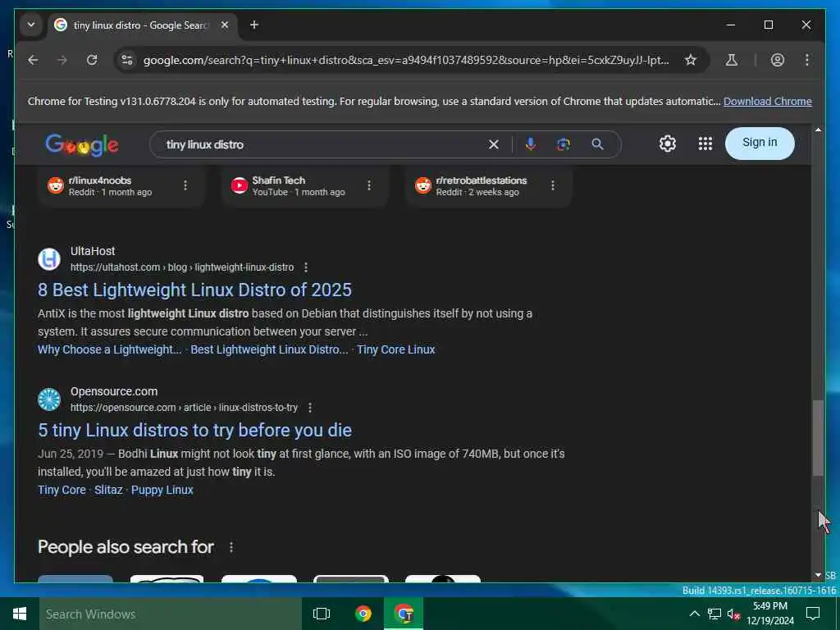The image size is (840, 630).
Task: Click the https://opensource.com breadcrumb URL
Action: pyautogui.click(x=184, y=408)
